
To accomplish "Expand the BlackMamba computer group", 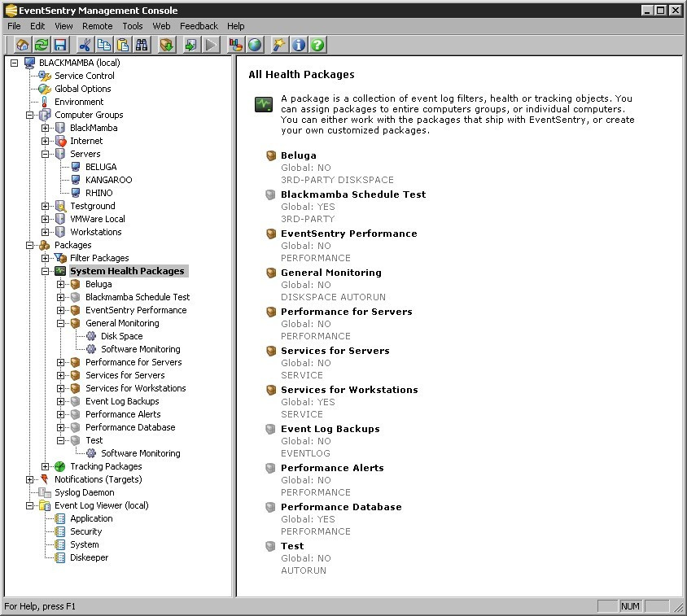I will [x=45, y=129].
